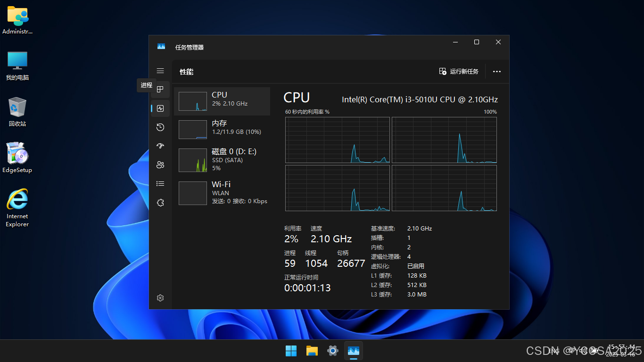Open the Users page icon
The width and height of the screenshot is (644, 362).
pyautogui.click(x=160, y=165)
